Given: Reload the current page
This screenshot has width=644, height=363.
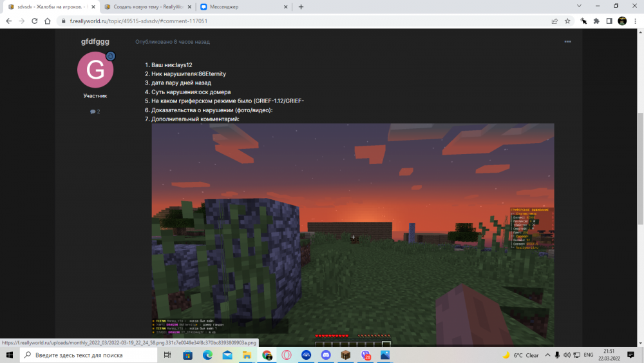Looking at the screenshot, I should pos(35,21).
